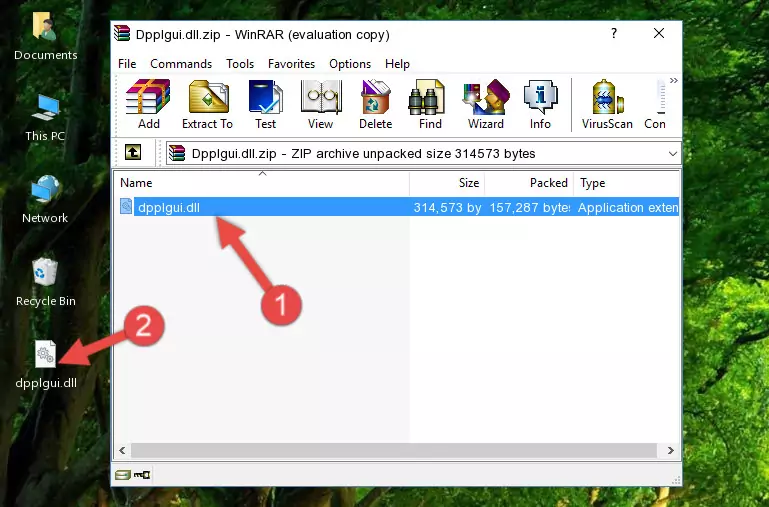Open the Favorites menu
Image resolution: width=769 pixels, height=507 pixels.
coord(291,64)
